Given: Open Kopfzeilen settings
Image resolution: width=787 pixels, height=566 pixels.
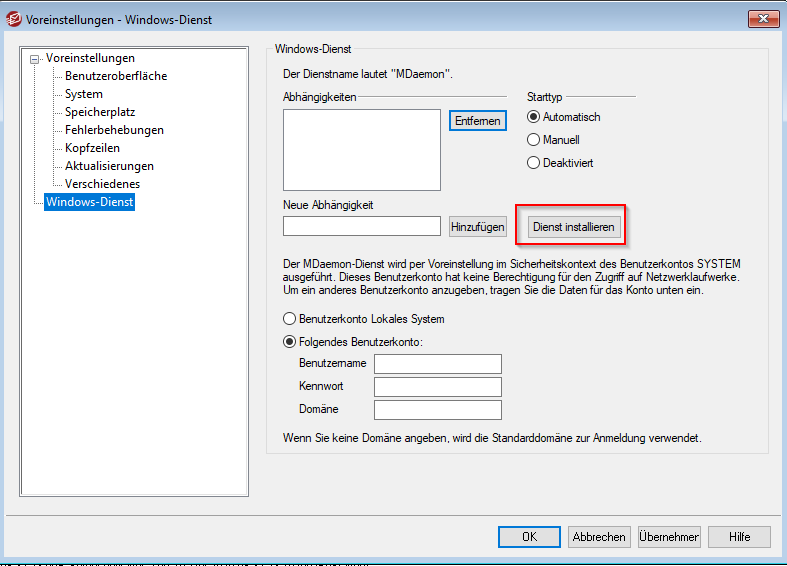Looking at the screenshot, I should point(93,148).
